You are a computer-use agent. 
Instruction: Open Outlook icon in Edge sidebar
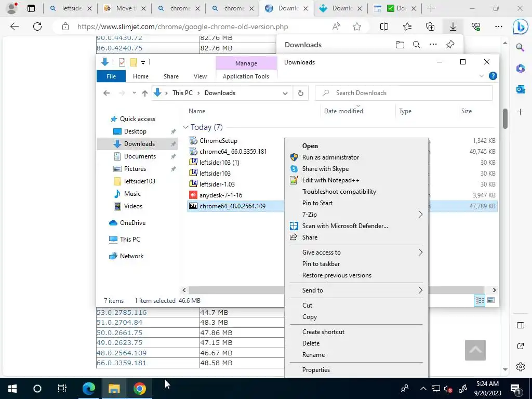(520, 89)
